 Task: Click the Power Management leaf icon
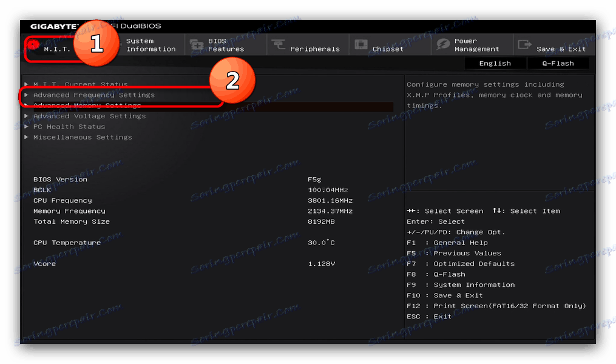click(x=443, y=44)
